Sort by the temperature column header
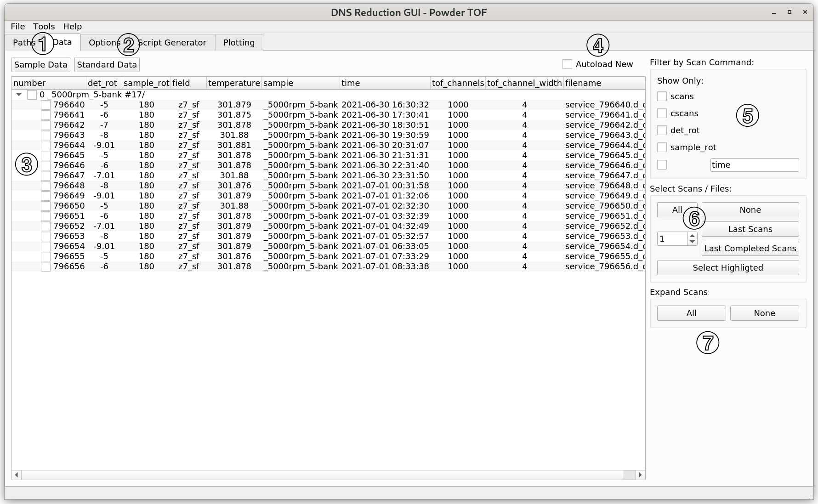Viewport: 818px width, 504px height. click(x=233, y=83)
